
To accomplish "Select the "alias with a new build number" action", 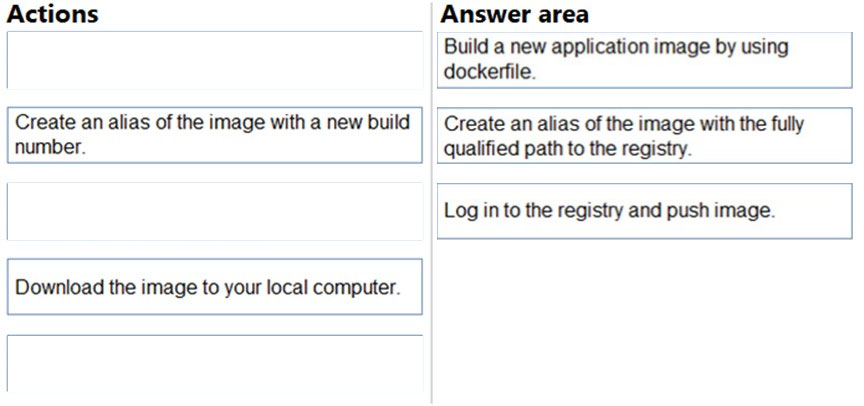I will (x=214, y=135).
